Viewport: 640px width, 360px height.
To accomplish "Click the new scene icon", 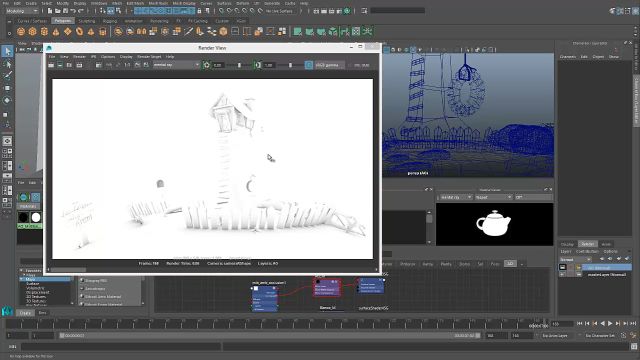I will [49, 11].
